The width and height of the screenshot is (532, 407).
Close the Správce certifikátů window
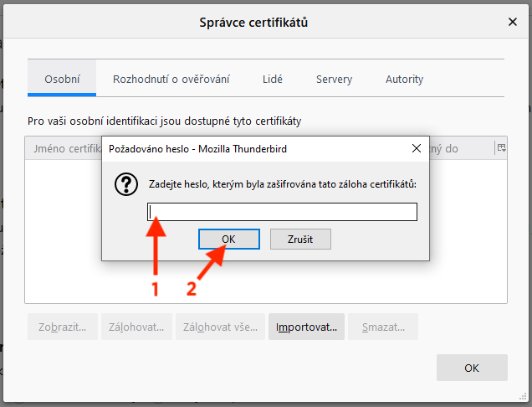point(513,22)
